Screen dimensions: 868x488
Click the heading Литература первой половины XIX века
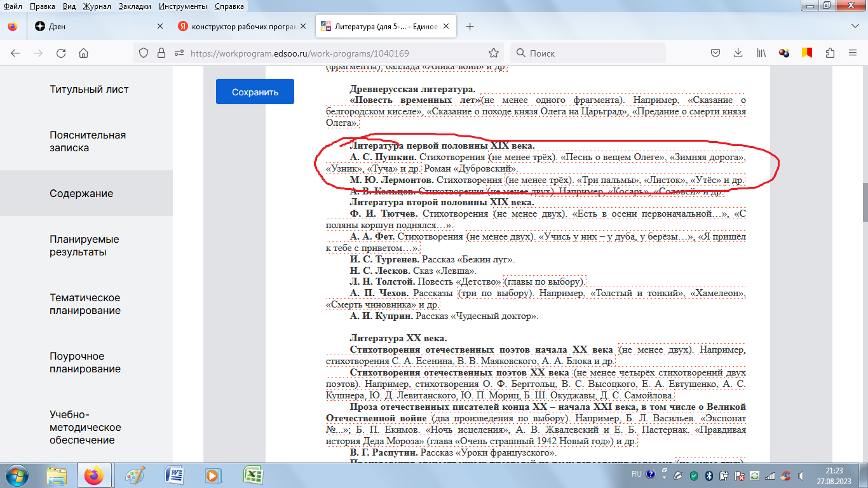click(x=442, y=146)
